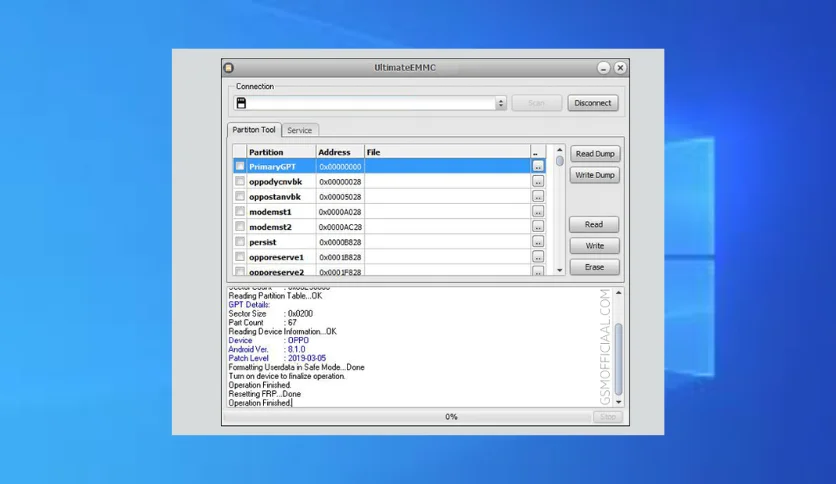Browse file for modemst1 row
836x484 pixels.
538,211
